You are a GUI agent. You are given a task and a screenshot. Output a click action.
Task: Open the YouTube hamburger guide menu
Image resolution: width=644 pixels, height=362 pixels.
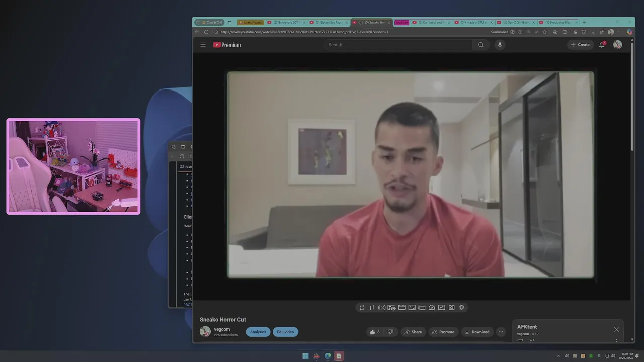tap(203, 45)
